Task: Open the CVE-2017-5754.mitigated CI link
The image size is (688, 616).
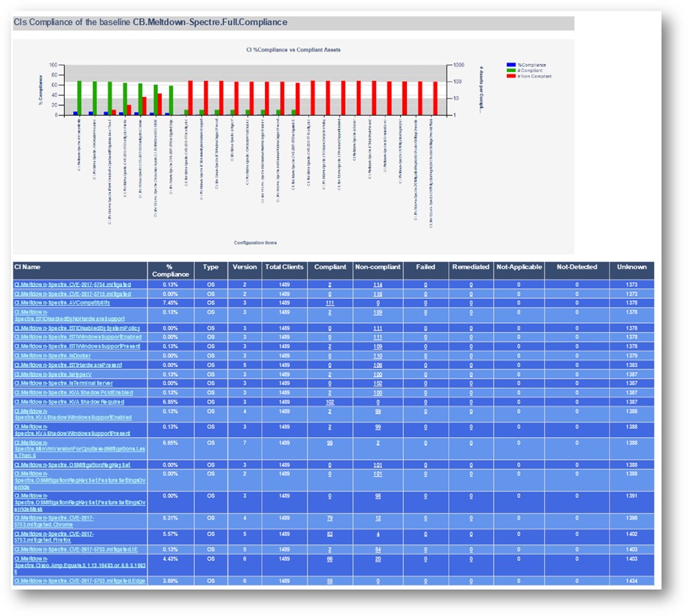Action: click(72, 285)
